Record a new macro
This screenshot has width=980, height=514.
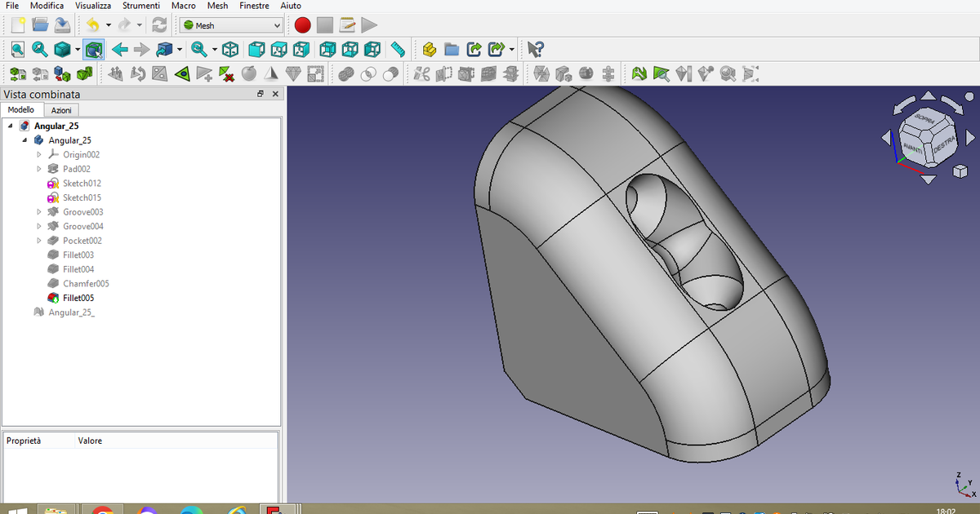[x=302, y=24]
